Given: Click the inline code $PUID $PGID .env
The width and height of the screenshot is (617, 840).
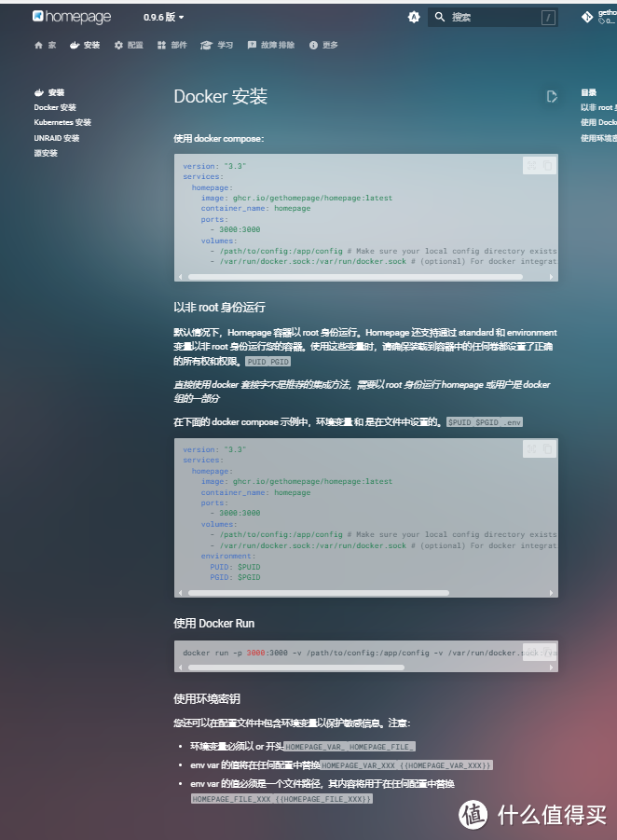Looking at the screenshot, I should [x=485, y=422].
